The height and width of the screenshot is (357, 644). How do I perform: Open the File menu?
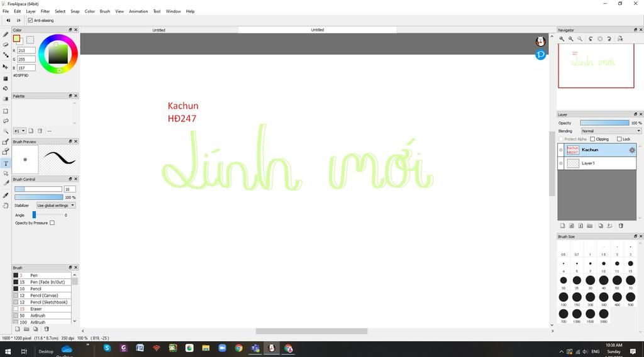6,11
